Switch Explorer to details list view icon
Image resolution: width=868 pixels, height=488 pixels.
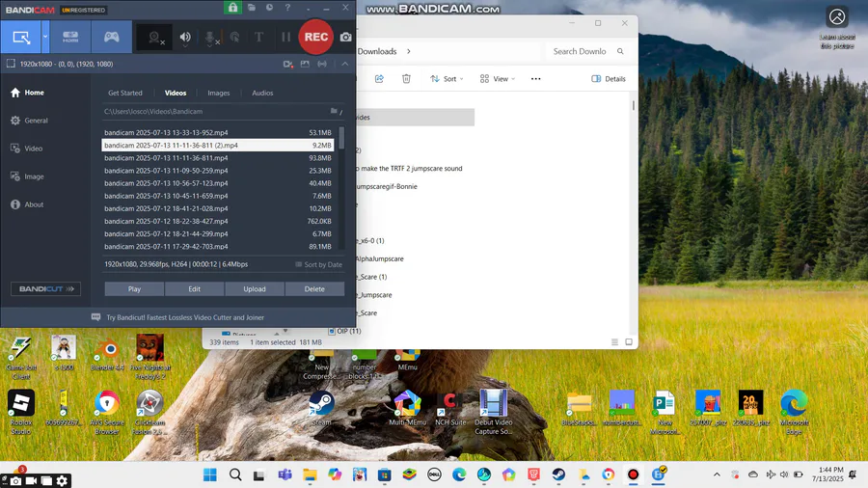tap(614, 342)
